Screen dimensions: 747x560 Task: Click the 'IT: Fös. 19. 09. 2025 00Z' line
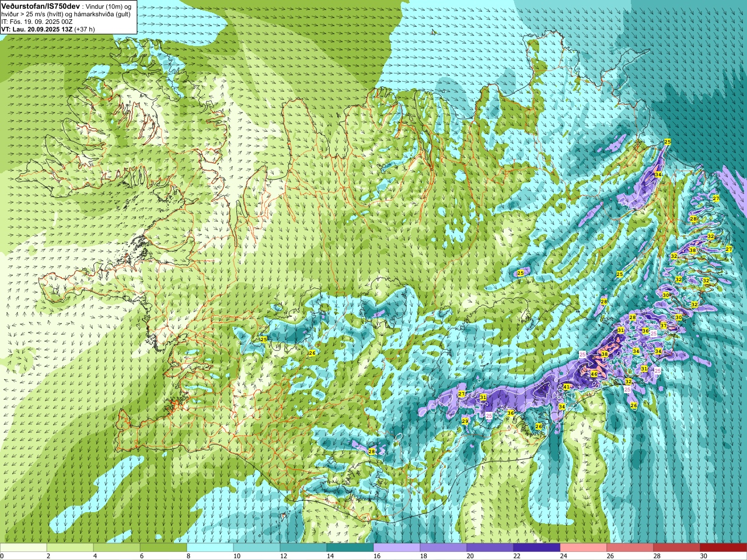37,22
